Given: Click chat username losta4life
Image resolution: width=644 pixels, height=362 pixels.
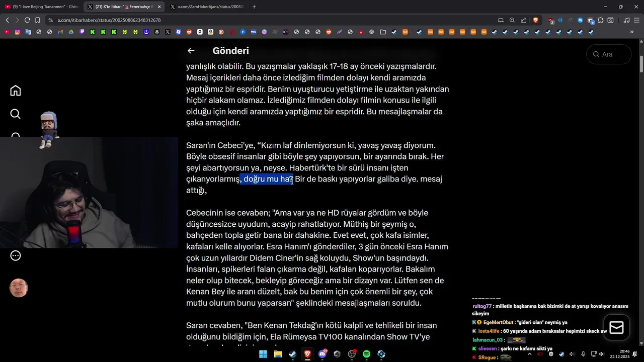Looking at the screenshot, I should [x=489, y=331].
